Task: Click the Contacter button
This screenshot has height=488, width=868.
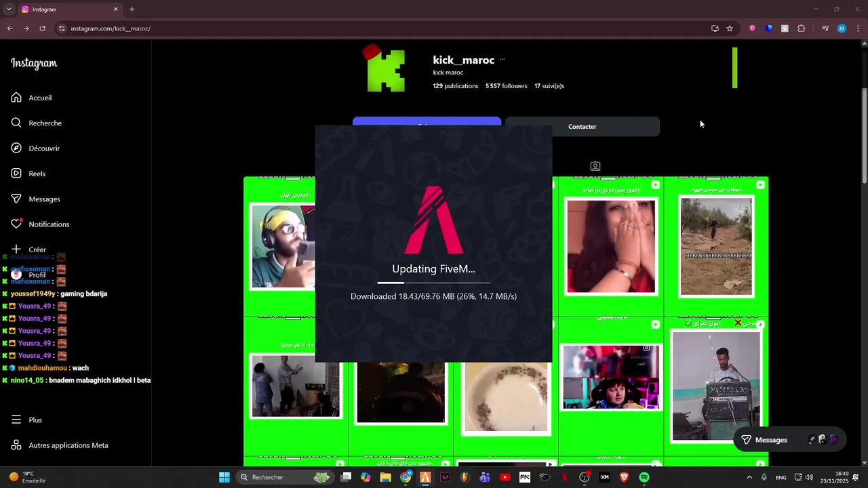Action: (582, 127)
